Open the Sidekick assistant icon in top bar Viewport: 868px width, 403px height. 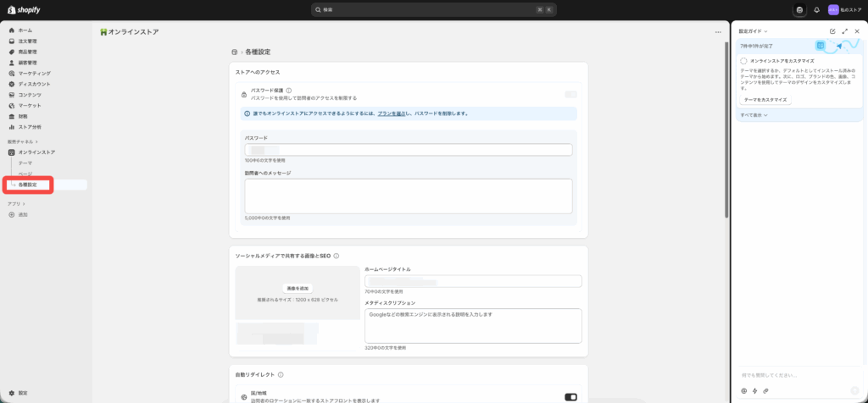(799, 10)
